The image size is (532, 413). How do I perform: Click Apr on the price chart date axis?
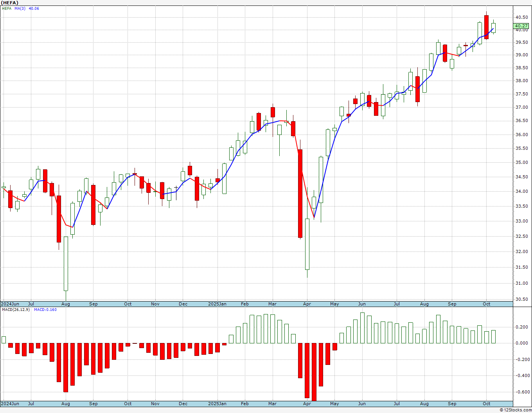click(307, 304)
